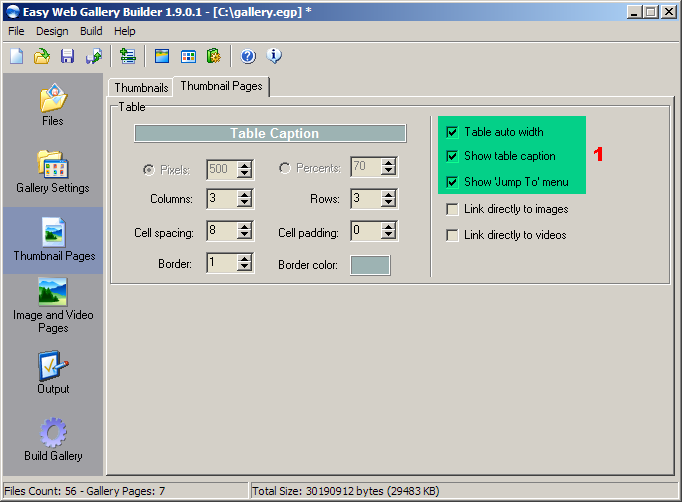Viewport: 682px width, 502px height.
Task: Open the Files sidebar section
Action: (x=53, y=105)
